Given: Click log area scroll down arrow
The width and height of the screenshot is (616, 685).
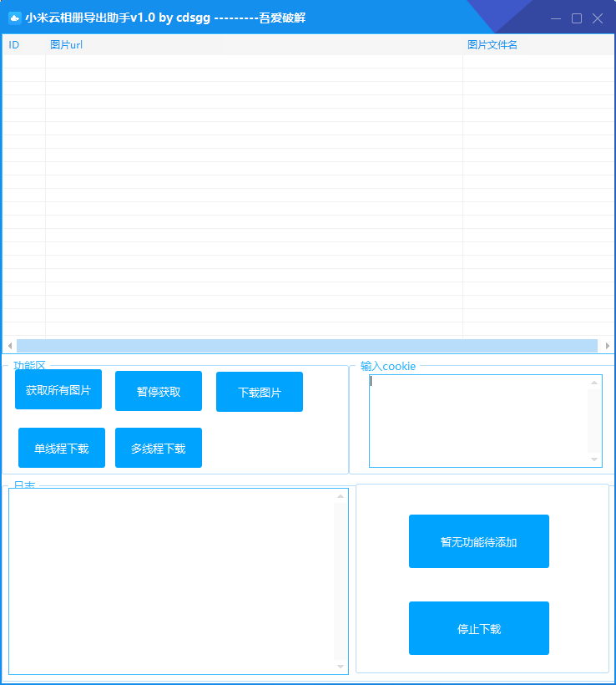Looking at the screenshot, I should (x=341, y=667).
